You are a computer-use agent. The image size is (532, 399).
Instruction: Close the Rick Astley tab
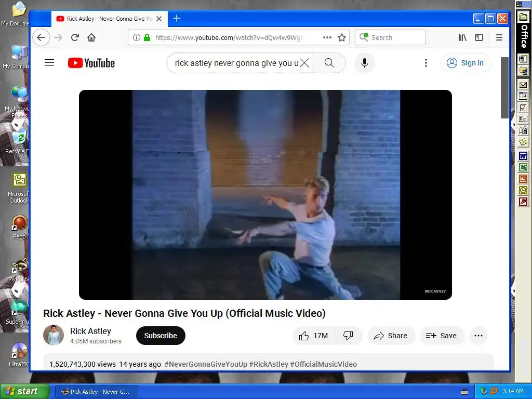[159, 19]
